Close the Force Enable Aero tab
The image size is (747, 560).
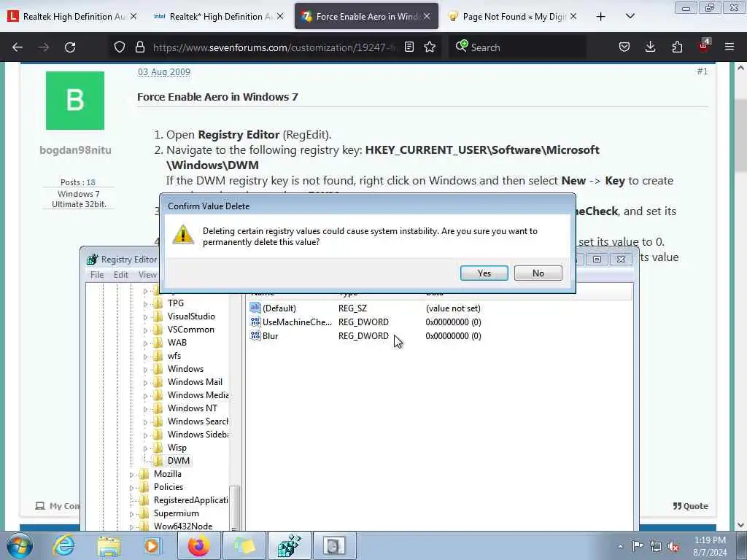point(427,16)
